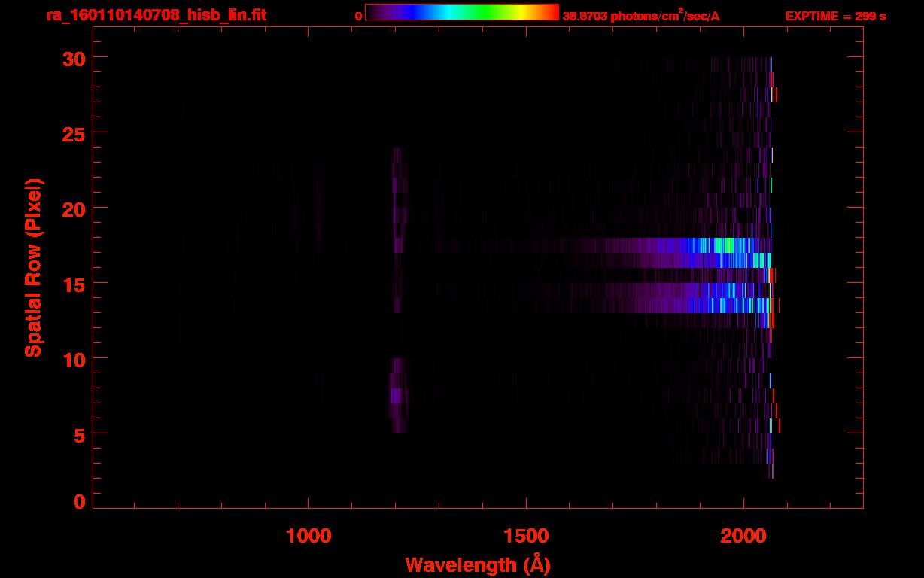Screen dimensions: 924x578
Task: Click the 38.8703 photons/cm²/sec/A label
Action: pos(641,16)
